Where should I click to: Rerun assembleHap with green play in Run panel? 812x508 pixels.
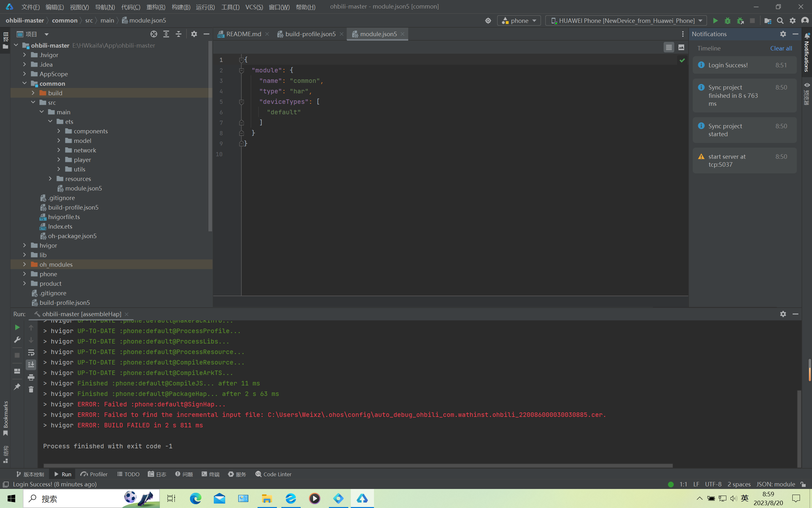[x=17, y=327]
